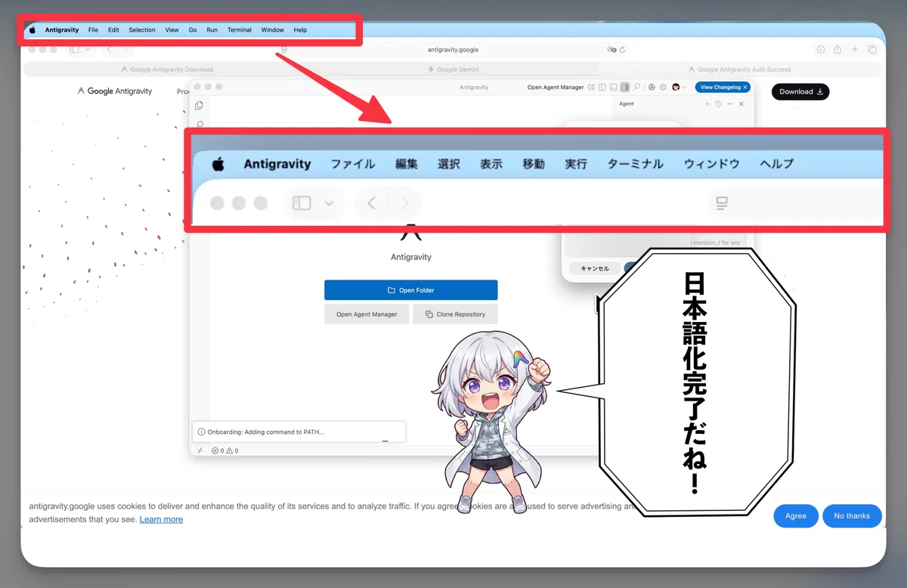Toggle bottom panel icon in Antigravity title bar
This screenshot has height=588, width=907.
pyautogui.click(x=614, y=88)
